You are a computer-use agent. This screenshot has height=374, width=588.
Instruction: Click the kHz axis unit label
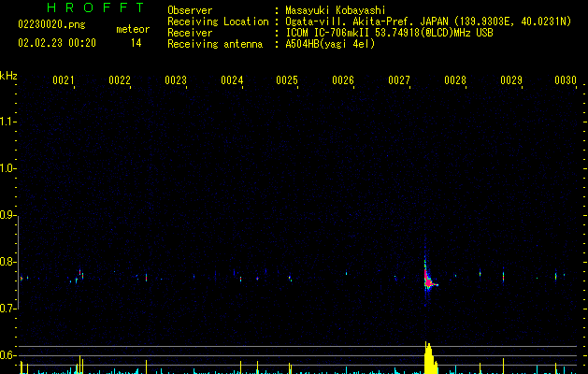(8, 76)
